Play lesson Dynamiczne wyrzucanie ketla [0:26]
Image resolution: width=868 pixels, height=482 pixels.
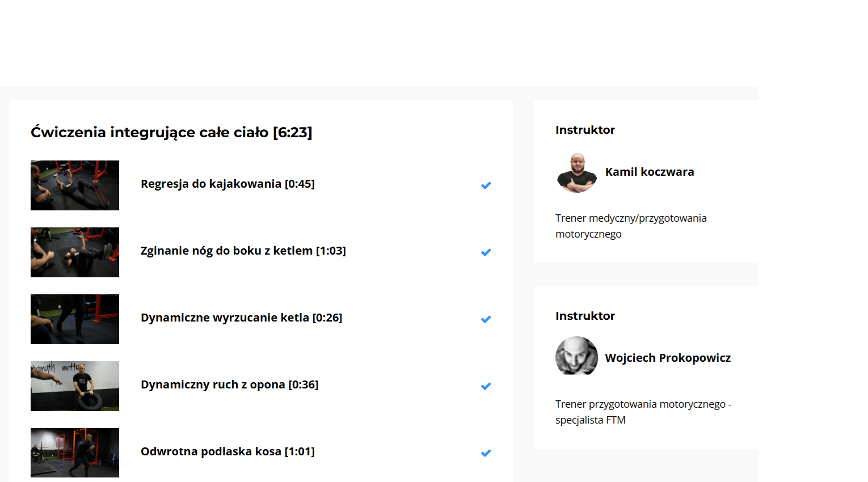tap(241, 318)
